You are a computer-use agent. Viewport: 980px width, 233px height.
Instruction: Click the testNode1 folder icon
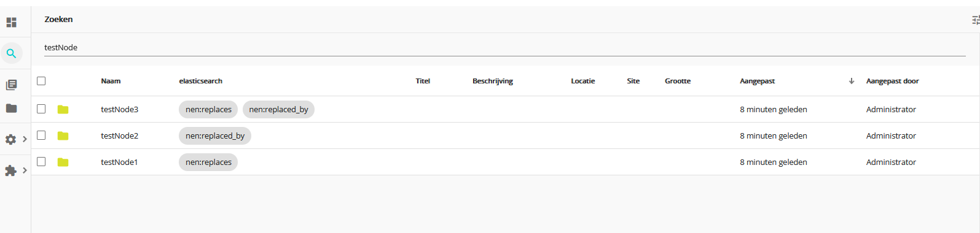coord(63,162)
